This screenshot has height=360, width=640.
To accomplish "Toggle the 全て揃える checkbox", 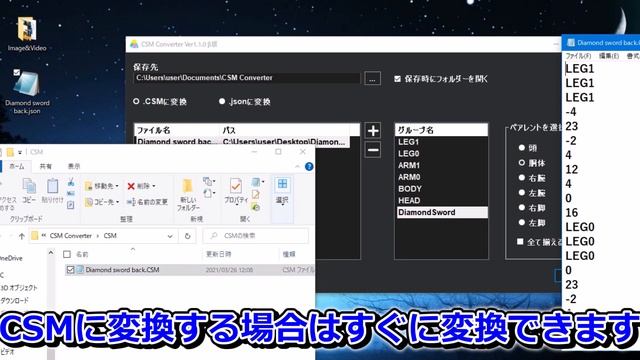I will point(520,242).
